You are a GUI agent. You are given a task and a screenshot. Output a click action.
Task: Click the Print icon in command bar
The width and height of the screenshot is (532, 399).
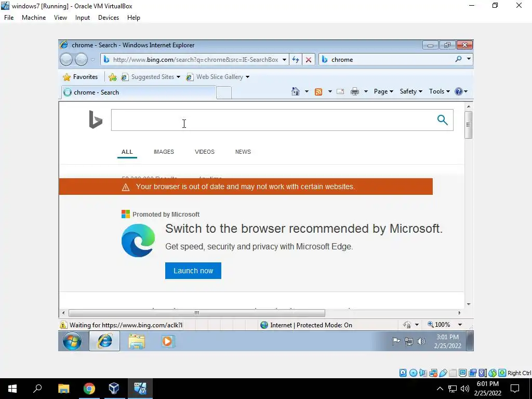click(x=355, y=91)
